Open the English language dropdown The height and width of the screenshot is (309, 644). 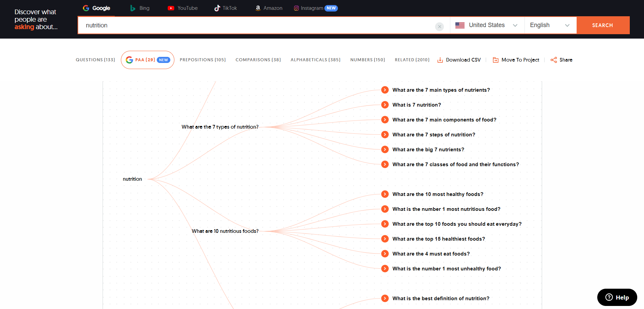pos(551,25)
